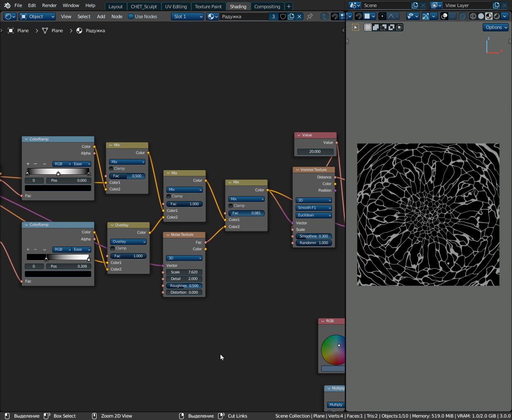Open Voronoi Euclidean distance dropdown
512x420 pixels.
coord(314,215)
